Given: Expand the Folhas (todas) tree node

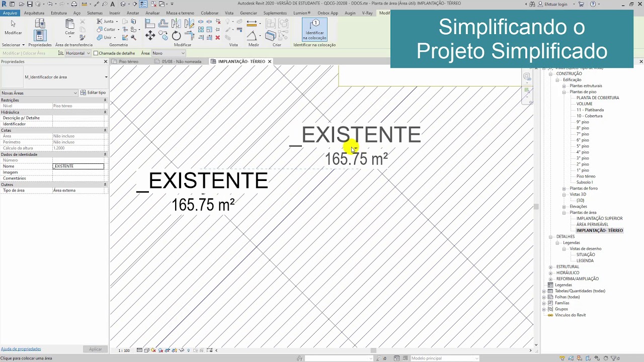Looking at the screenshot, I should click(544, 297).
